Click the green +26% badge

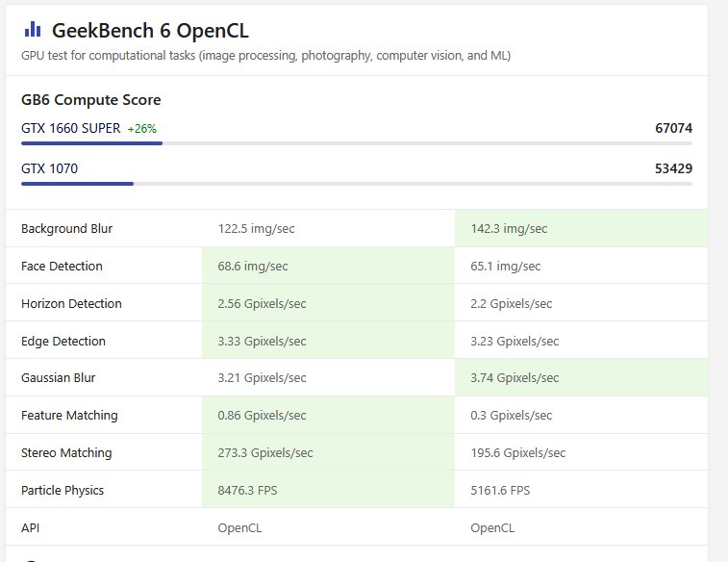(142, 129)
